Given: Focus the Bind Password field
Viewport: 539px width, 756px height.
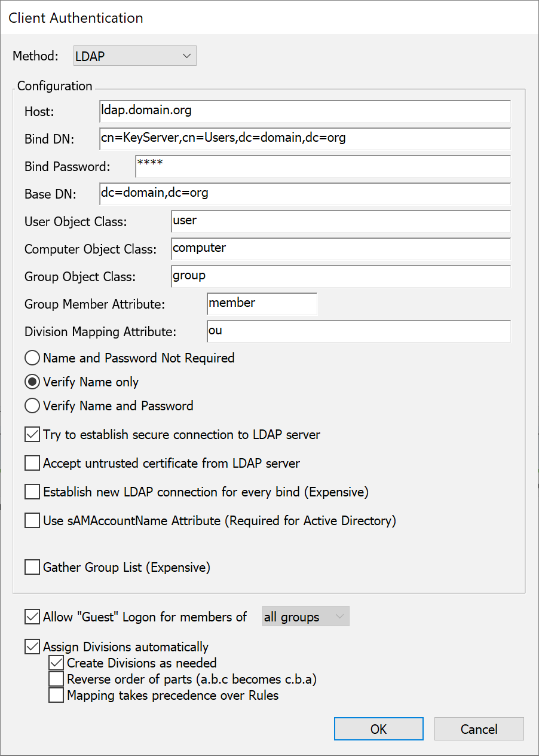Looking at the screenshot, I should (x=323, y=166).
